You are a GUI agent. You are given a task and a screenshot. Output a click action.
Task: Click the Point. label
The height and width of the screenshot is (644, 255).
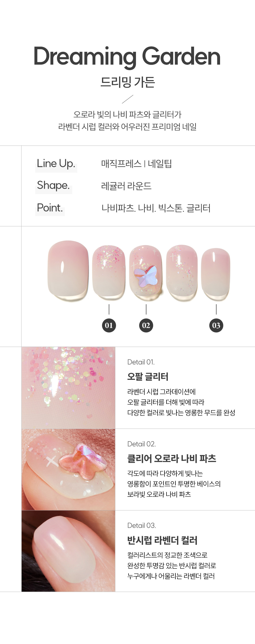pyautogui.click(x=50, y=208)
